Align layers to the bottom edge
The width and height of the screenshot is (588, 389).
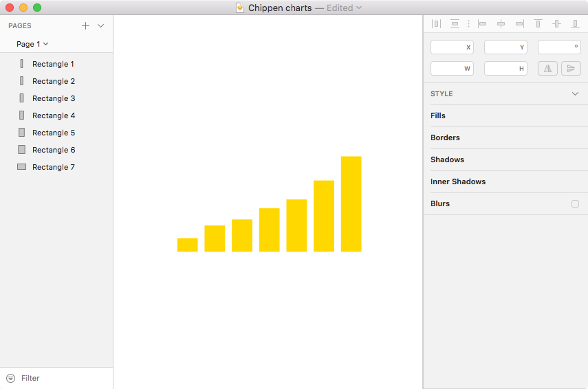[575, 24]
